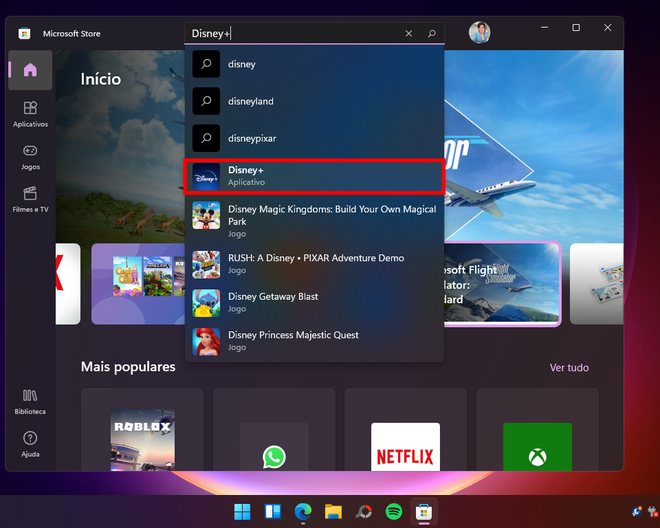This screenshot has height=528, width=660.
Task: Open the Xbox popular app card
Action: pyautogui.click(x=538, y=429)
